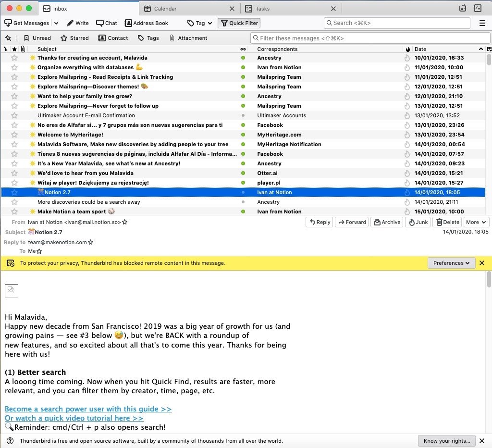Screen dimensions: 492x448
Task: Sort messages by Date column
Action: click(449, 49)
